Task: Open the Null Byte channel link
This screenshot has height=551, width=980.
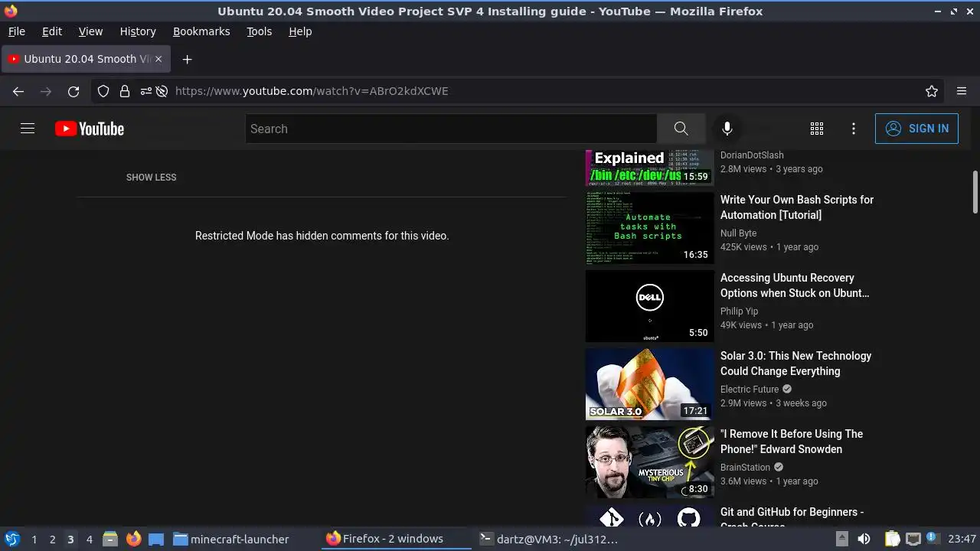Action: click(x=738, y=233)
